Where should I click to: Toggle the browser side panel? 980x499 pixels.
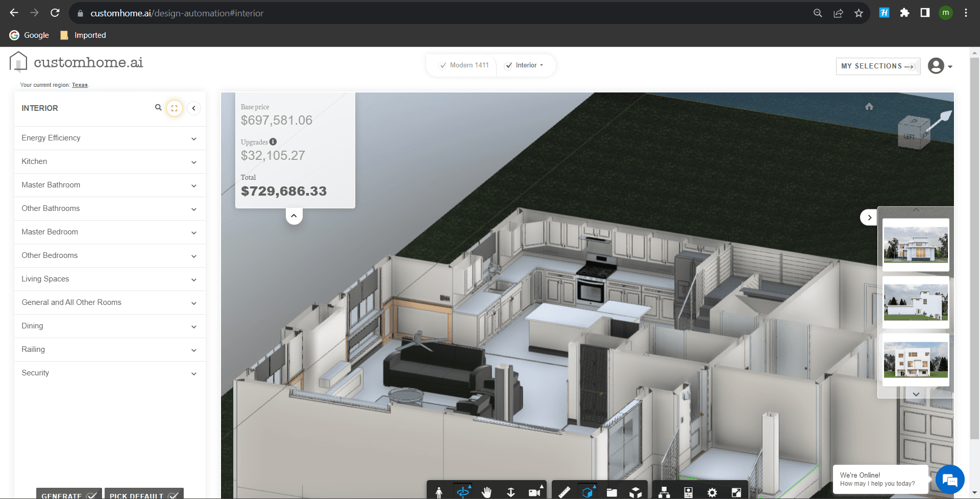click(925, 13)
